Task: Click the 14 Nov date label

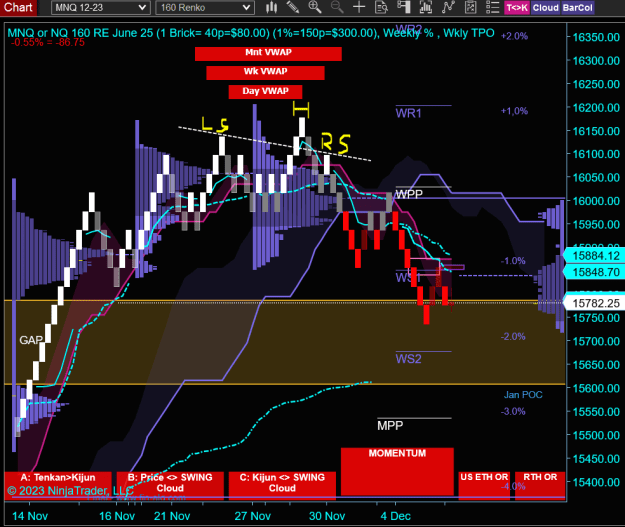Action: pos(30,516)
